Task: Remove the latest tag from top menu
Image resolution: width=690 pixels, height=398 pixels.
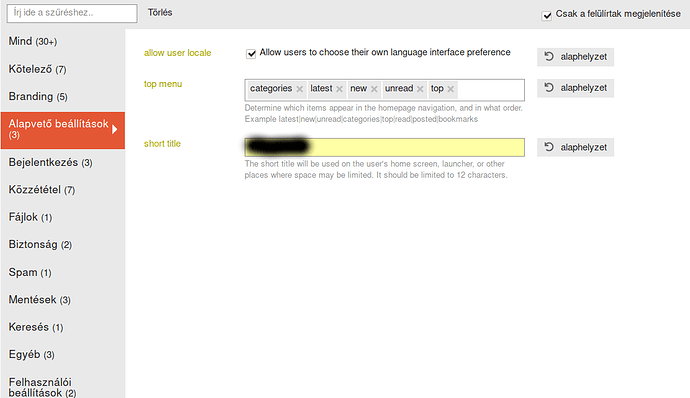Action: [339, 89]
